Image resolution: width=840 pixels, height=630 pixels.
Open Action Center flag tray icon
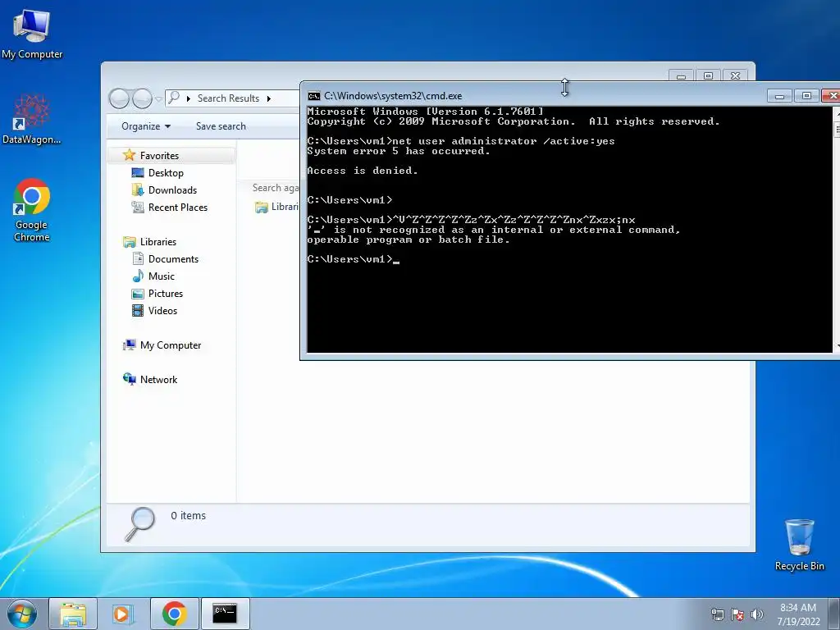(x=737, y=614)
